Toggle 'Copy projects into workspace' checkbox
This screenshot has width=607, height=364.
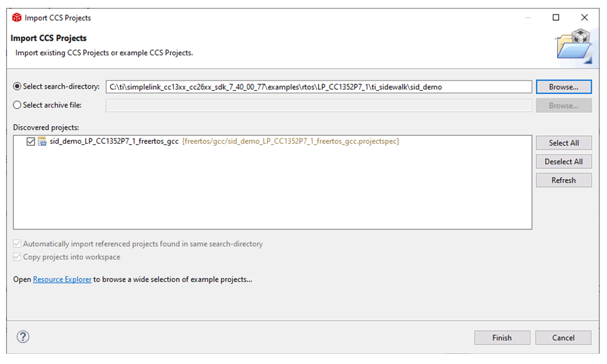(x=16, y=257)
